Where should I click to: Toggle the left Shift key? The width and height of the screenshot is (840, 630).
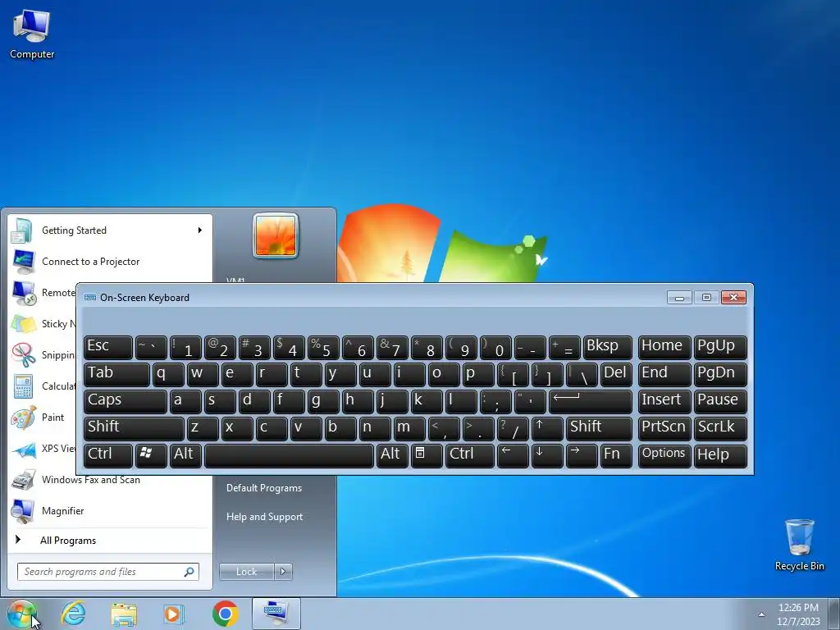tap(134, 428)
